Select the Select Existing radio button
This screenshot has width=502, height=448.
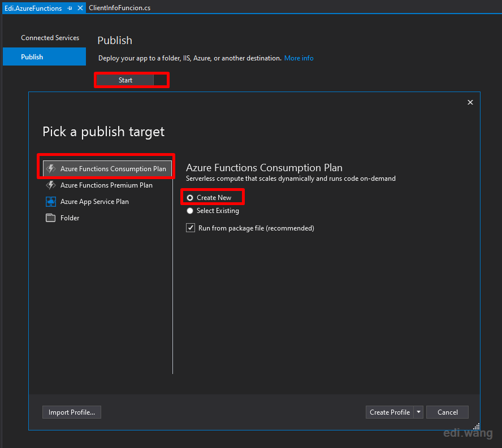[x=190, y=211]
